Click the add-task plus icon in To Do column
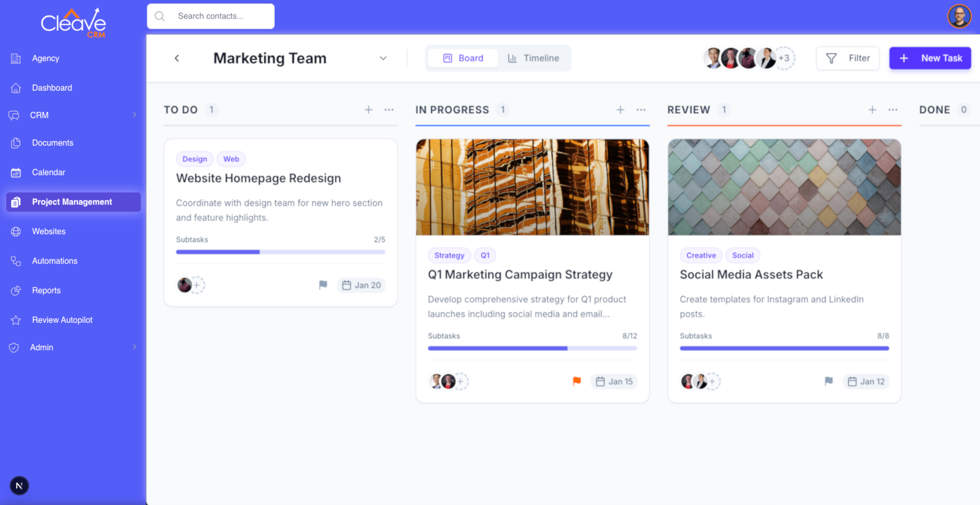The image size is (980, 505). click(369, 110)
